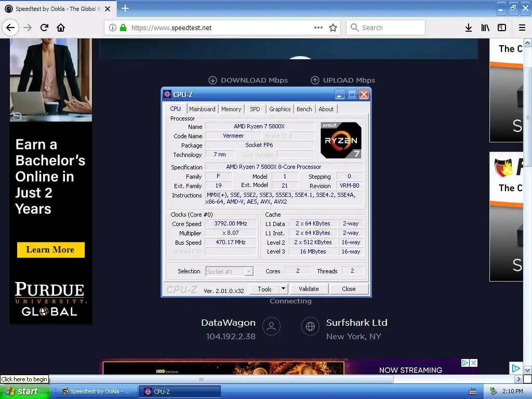This screenshot has width=532, height=399.
Task: Select CPU-Z taskbar item
Action: coord(179,392)
